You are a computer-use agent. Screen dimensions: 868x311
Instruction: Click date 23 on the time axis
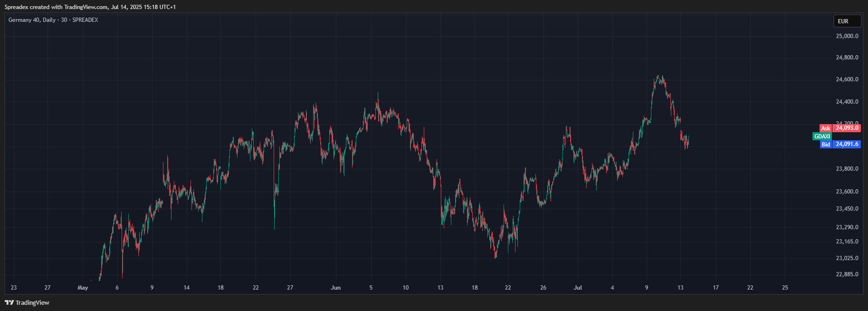(14, 288)
